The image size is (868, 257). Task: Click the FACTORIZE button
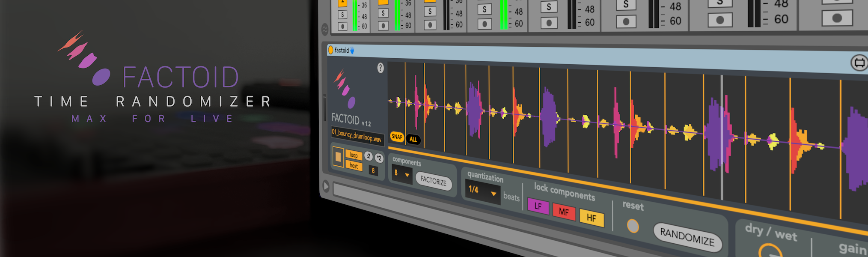(x=434, y=181)
